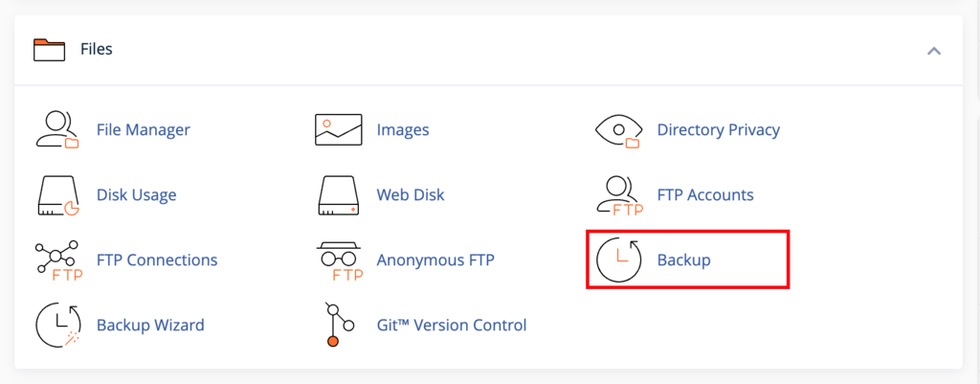Click the Web Disk drive icon
The width and height of the screenshot is (980, 384).
point(338,195)
